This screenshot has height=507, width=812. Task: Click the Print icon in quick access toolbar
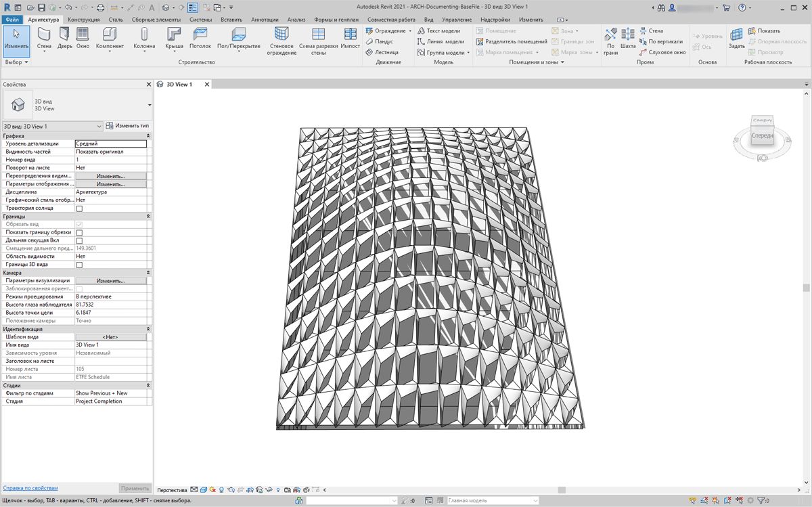[x=101, y=7]
